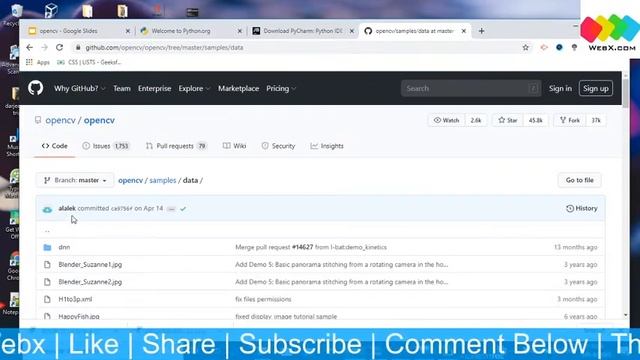Expand the Why GitHub? menu
Screen dimensions: 640x360
tap(80, 88)
